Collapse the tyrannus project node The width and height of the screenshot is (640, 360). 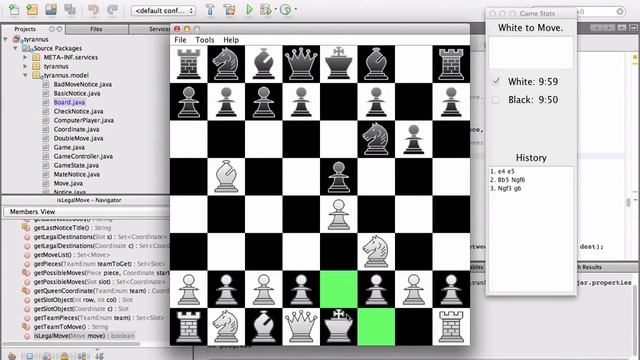click(x=6, y=40)
